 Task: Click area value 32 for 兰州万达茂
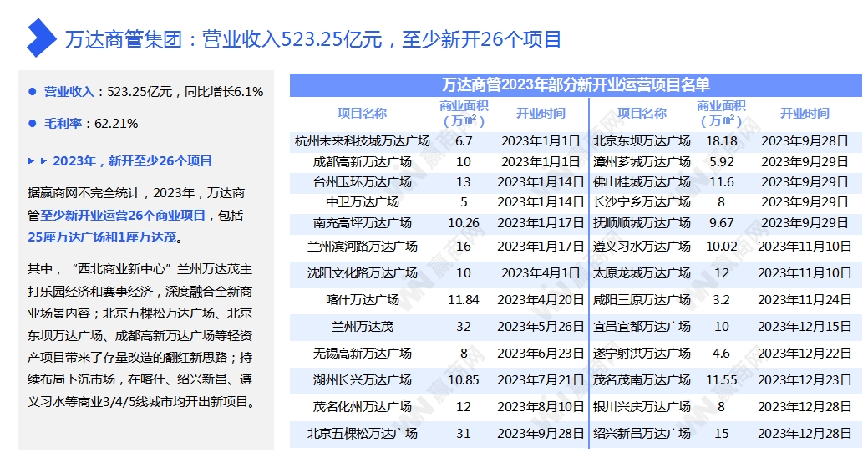pos(464,327)
